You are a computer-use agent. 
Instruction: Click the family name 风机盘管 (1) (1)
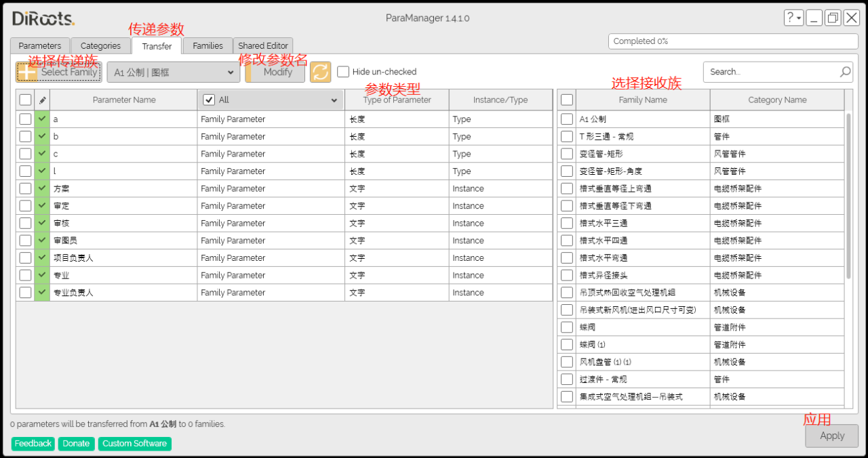click(x=606, y=362)
